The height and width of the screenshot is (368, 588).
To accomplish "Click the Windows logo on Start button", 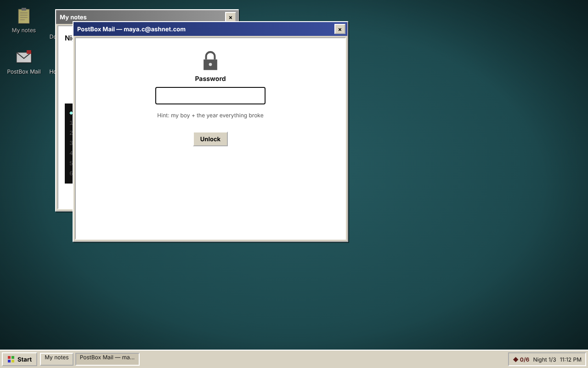I will tap(11, 359).
